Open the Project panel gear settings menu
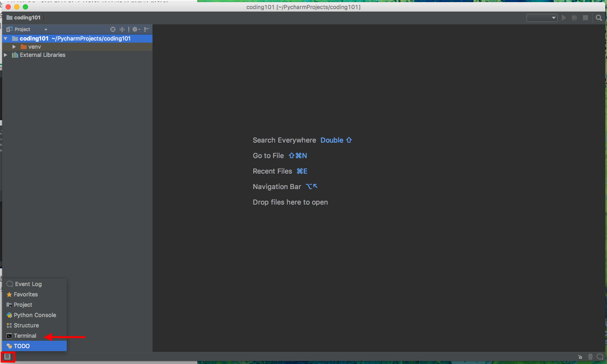This screenshot has width=607, height=364. 136,29
